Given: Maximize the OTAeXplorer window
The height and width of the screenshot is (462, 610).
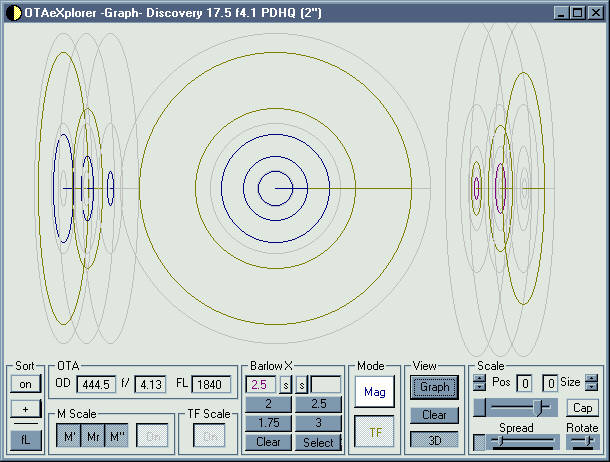Looking at the screenshot, I should (x=578, y=13).
